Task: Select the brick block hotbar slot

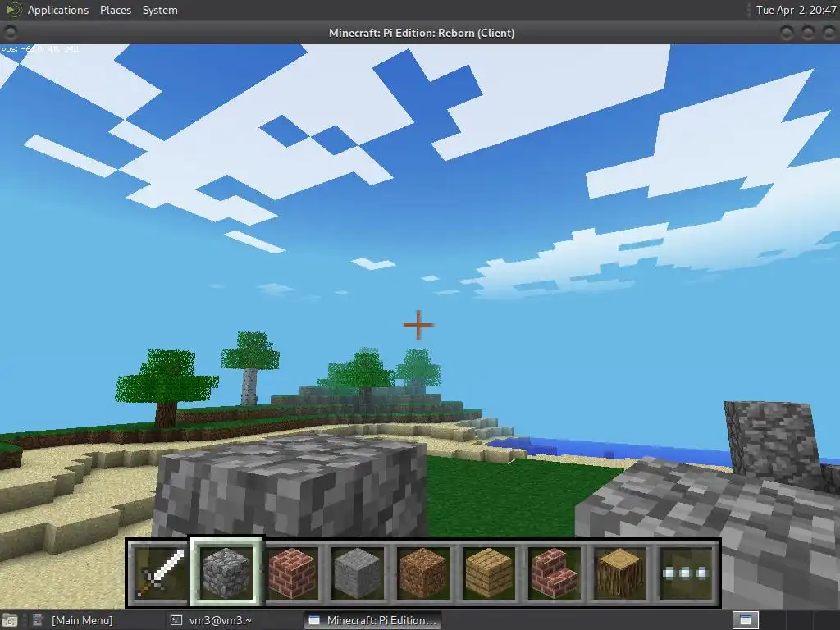Action: pyautogui.click(x=292, y=573)
